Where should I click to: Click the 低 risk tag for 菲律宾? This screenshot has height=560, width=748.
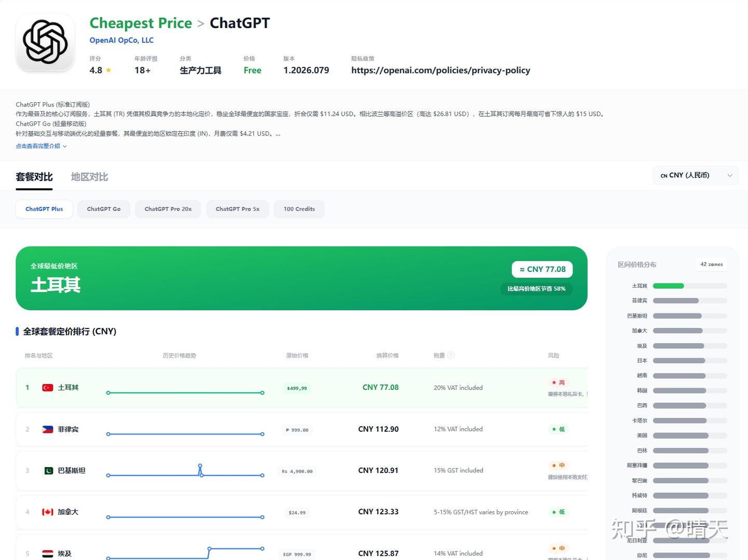tap(559, 429)
